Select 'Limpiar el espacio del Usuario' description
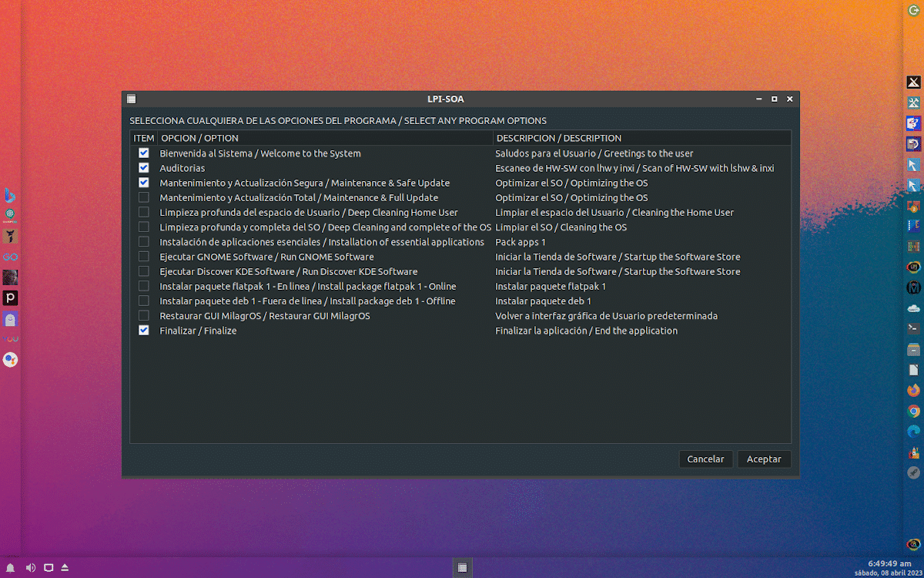The image size is (924, 578). point(560,212)
